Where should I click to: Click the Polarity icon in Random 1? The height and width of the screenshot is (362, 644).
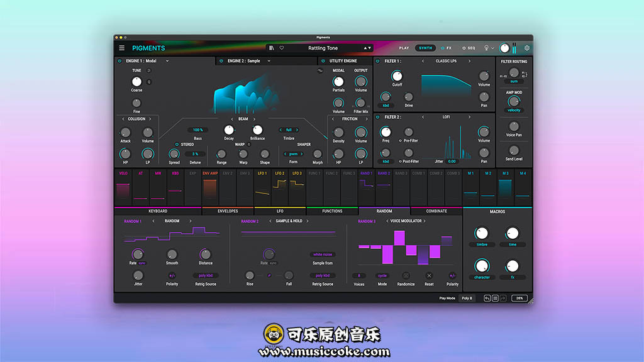[x=172, y=275]
